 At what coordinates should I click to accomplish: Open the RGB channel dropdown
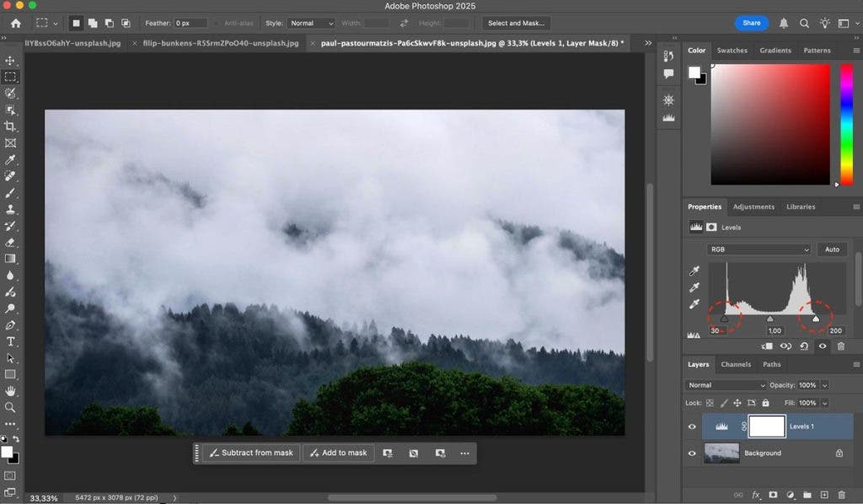pyautogui.click(x=758, y=249)
